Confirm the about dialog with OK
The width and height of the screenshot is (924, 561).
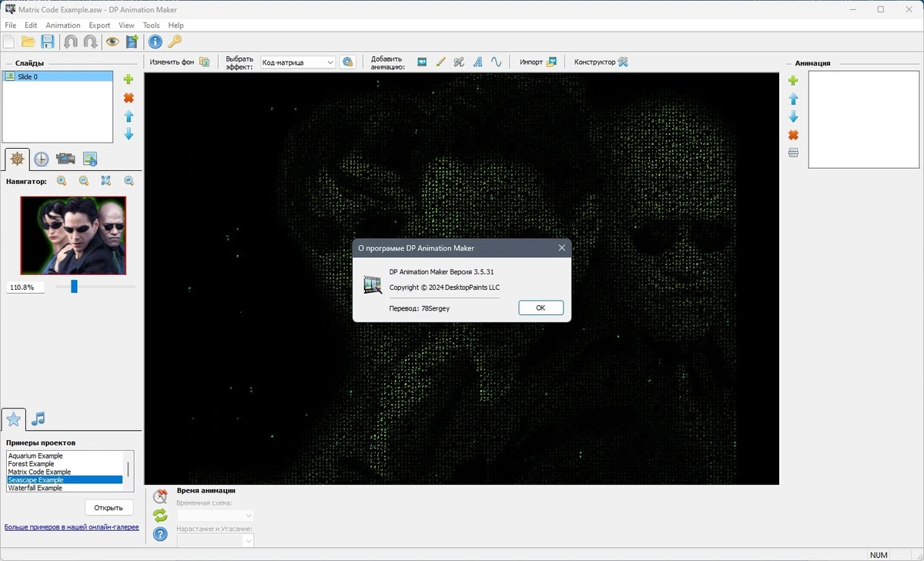(541, 307)
